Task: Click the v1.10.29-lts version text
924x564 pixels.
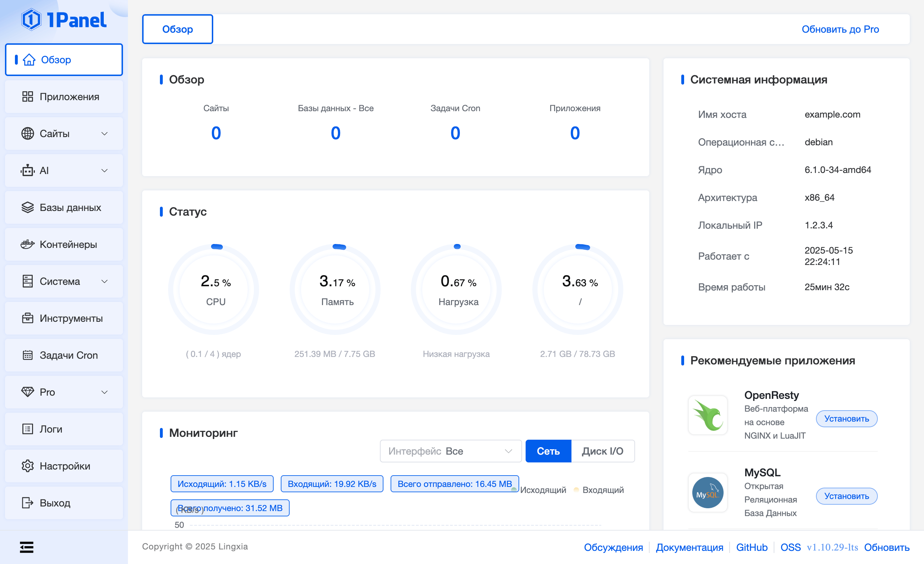Action: (832, 547)
